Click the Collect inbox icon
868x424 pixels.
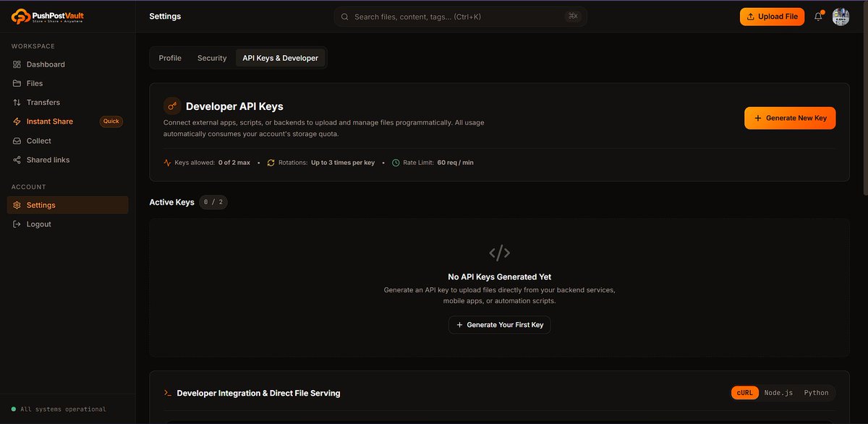pos(17,141)
